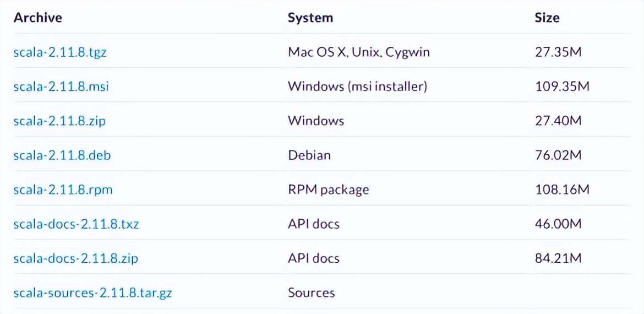Image resolution: width=644 pixels, height=314 pixels.
Task: Select the 46.00M size value
Action: 559,224
